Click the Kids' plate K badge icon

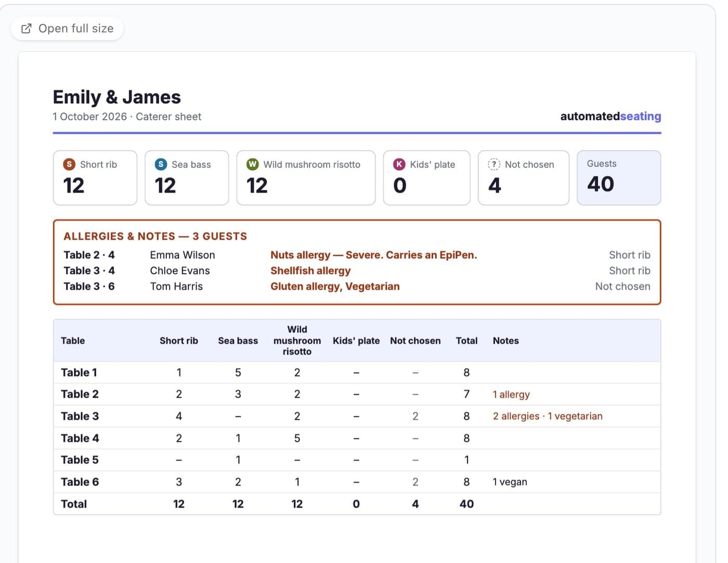pyautogui.click(x=399, y=164)
